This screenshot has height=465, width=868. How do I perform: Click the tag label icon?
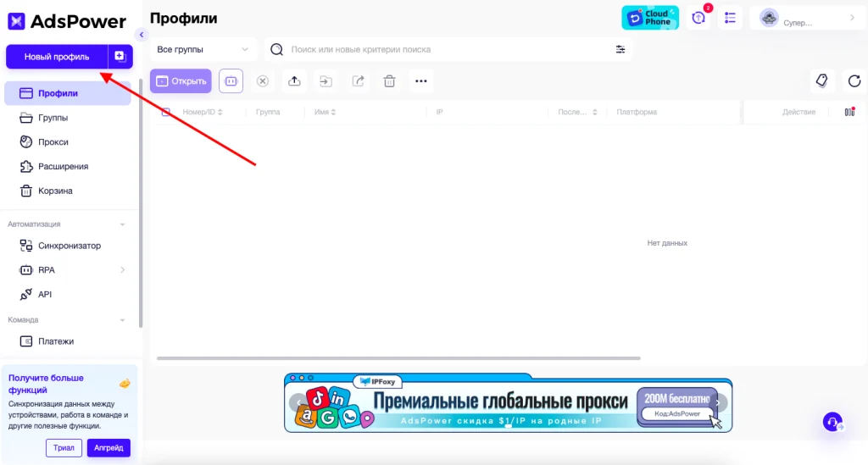(822, 80)
